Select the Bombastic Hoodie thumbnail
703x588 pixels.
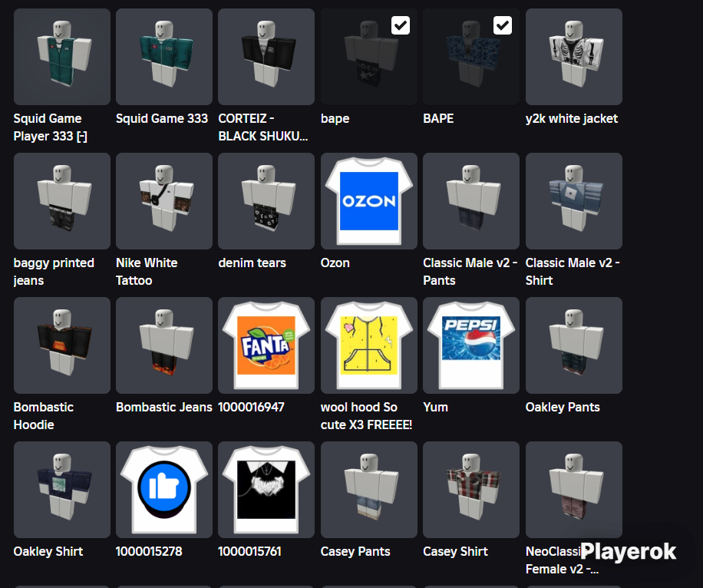[x=62, y=345]
